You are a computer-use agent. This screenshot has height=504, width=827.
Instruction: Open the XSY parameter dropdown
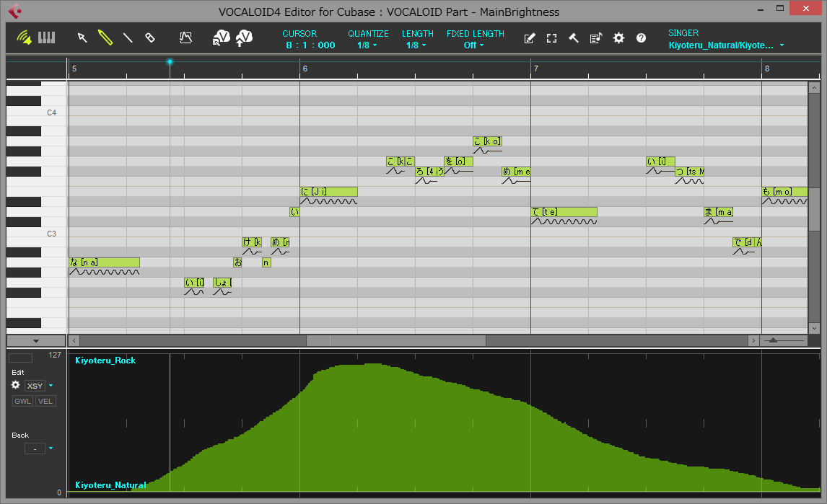[x=51, y=385]
